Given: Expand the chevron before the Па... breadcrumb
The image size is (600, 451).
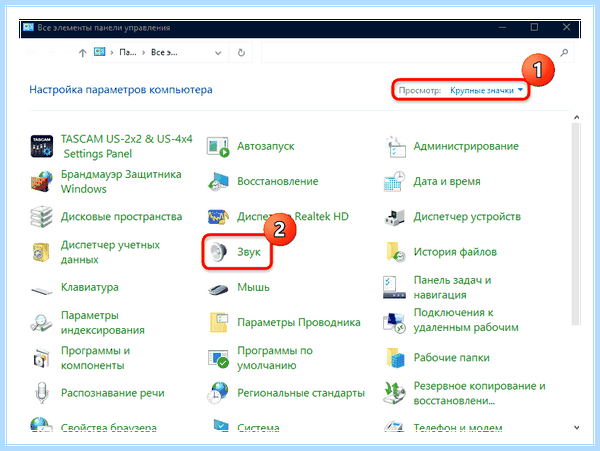Looking at the screenshot, I should (x=112, y=53).
